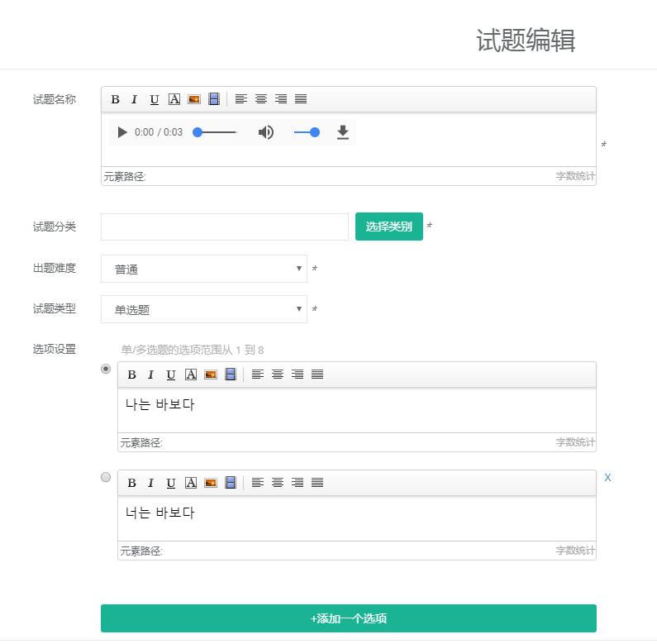This screenshot has width=657, height=644.
Task: Select radio button for 나는 바보다 option
Action: [x=106, y=369]
